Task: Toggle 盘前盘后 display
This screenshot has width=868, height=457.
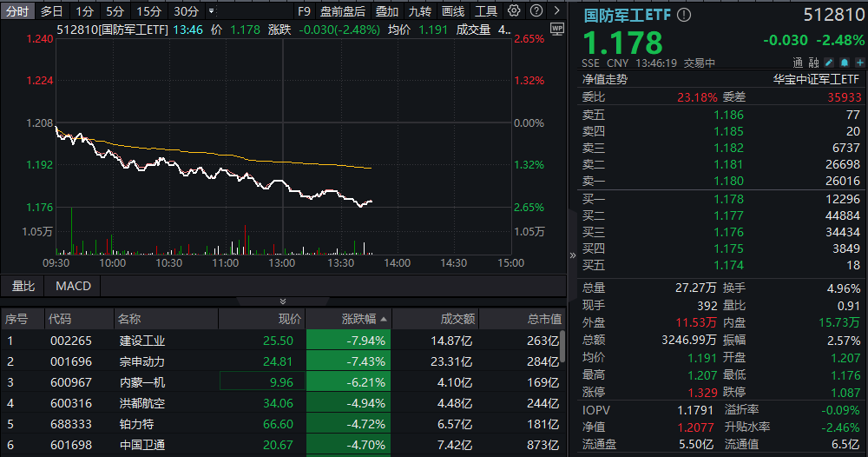Action: click(343, 11)
